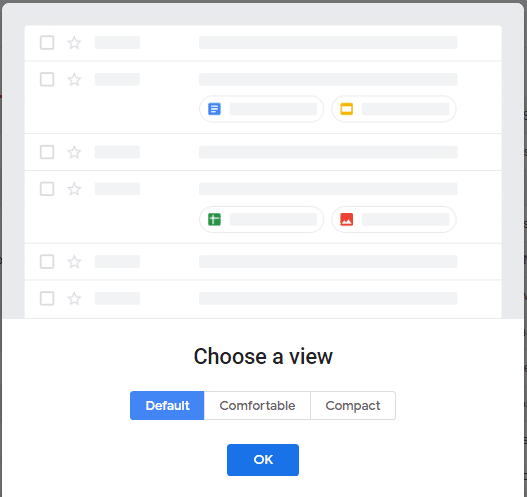Screen dimensions: 527x497
Task: Tick the second row's checkbox
Action: point(47,80)
